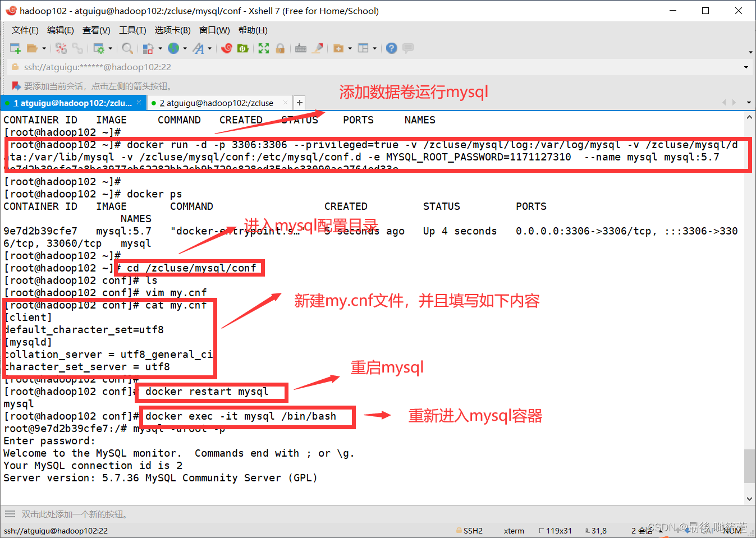Expand the Layout dropdown arrow

pyautogui.click(x=374, y=49)
